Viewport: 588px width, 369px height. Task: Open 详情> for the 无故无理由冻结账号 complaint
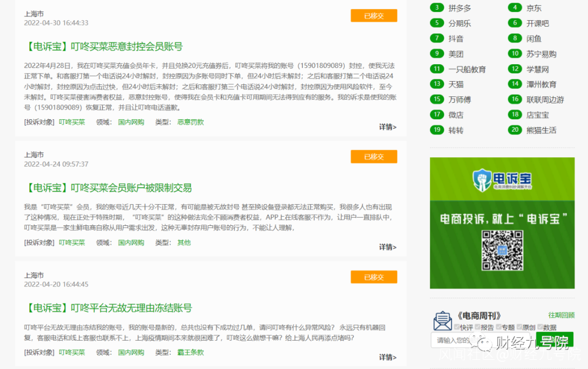[388, 358]
